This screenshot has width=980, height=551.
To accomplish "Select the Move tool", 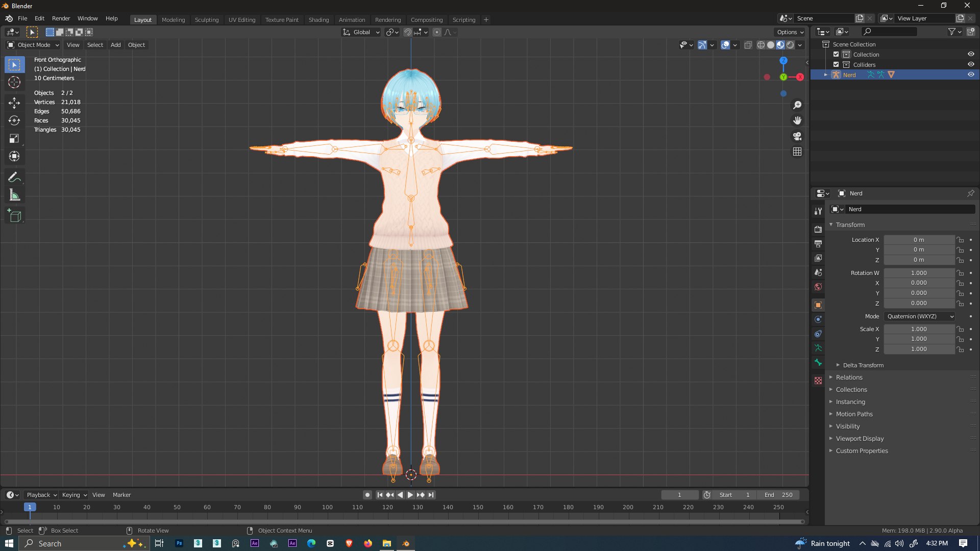I will pyautogui.click(x=14, y=103).
